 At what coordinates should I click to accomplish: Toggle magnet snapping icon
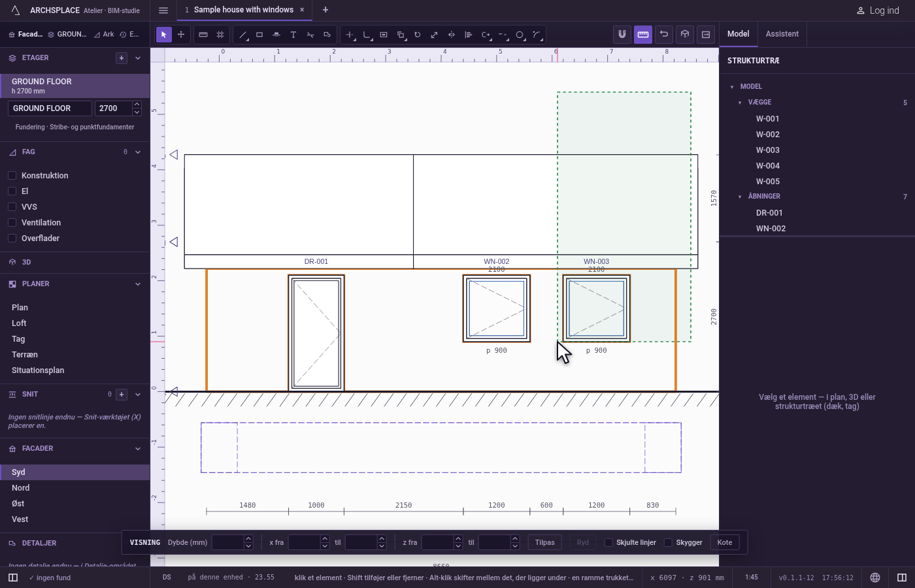(x=622, y=35)
